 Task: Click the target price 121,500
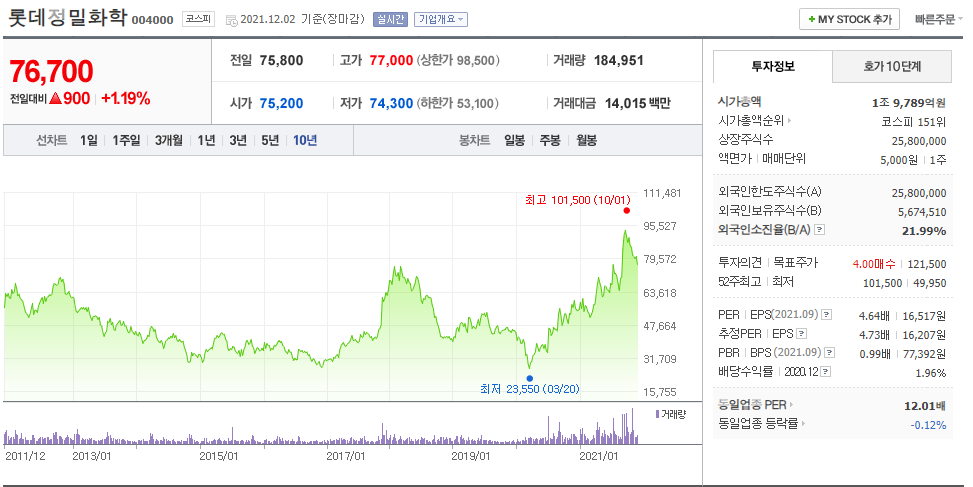(x=927, y=264)
